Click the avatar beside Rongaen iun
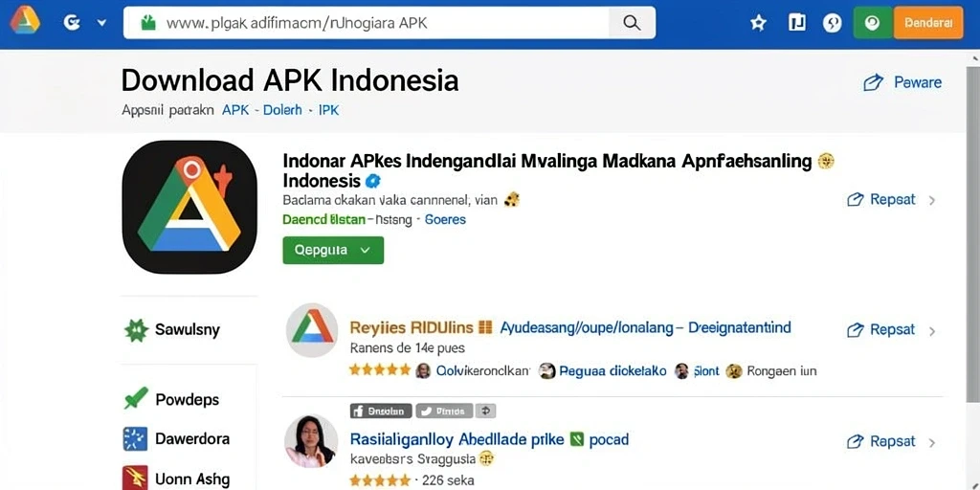The width and height of the screenshot is (980, 490). tap(734, 370)
